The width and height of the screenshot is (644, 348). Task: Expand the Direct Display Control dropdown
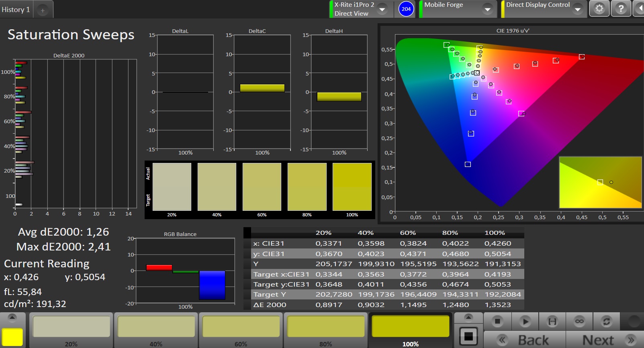pos(577,9)
